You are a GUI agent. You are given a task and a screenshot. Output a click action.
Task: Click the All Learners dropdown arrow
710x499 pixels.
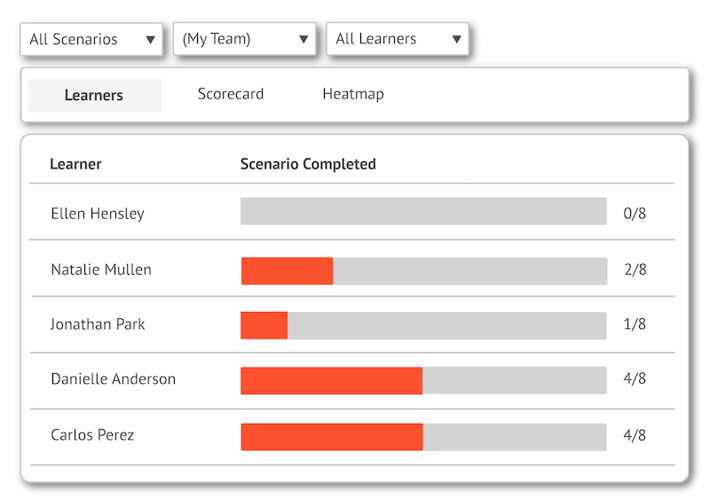456,40
